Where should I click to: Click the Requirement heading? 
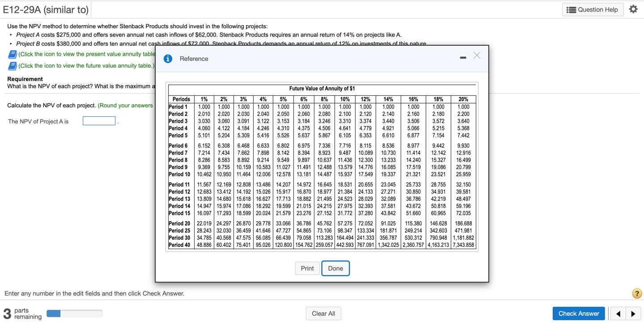[x=25, y=79]
